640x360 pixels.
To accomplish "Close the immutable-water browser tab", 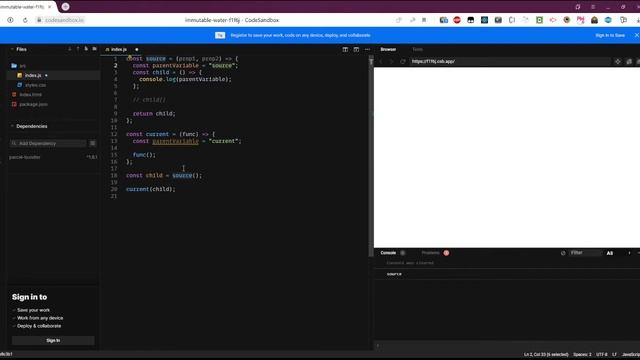I will click(x=50, y=7).
